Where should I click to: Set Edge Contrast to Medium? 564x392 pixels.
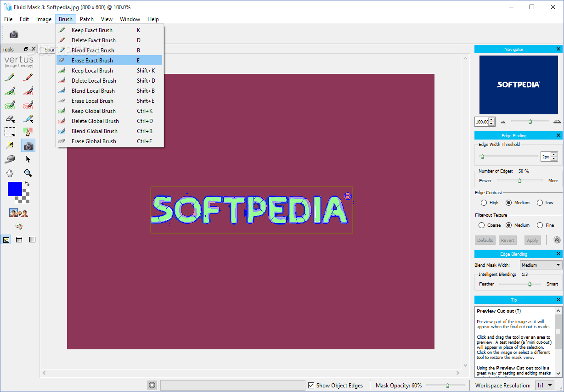pos(508,202)
